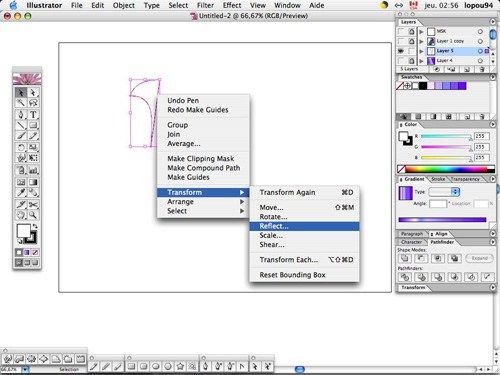This screenshot has width=500, height=375.
Task: Switch to the Stroke panel tab
Action: click(x=438, y=179)
